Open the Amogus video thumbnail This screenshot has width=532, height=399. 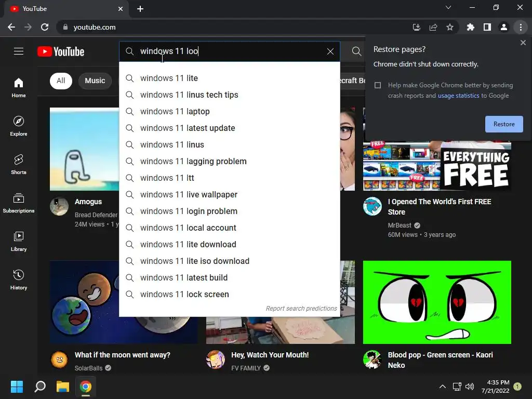click(x=85, y=149)
